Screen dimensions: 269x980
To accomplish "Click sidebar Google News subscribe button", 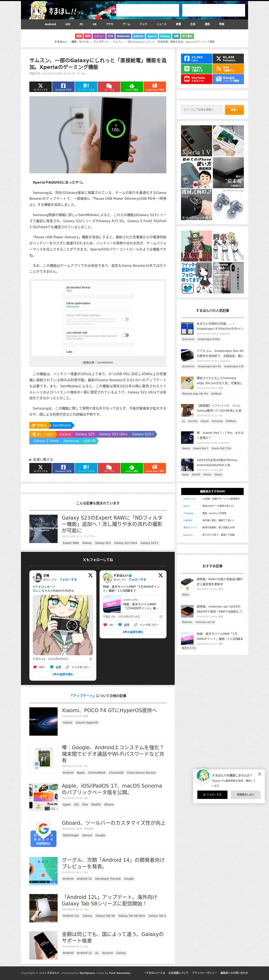I will click(x=228, y=79).
